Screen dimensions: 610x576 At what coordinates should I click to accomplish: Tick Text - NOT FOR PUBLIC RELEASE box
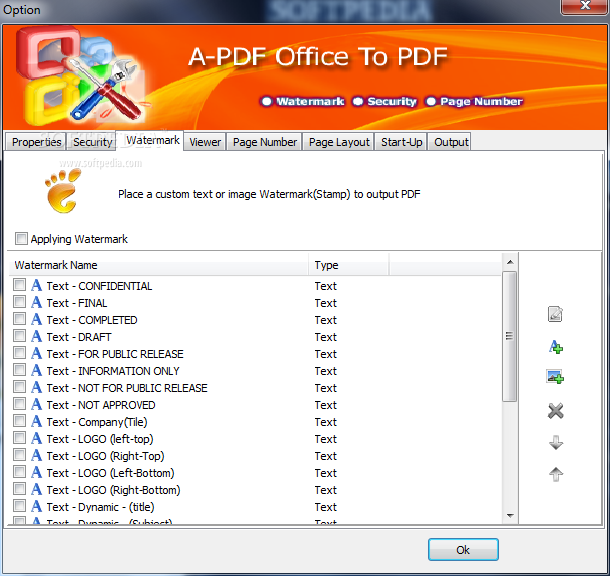[19, 387]
